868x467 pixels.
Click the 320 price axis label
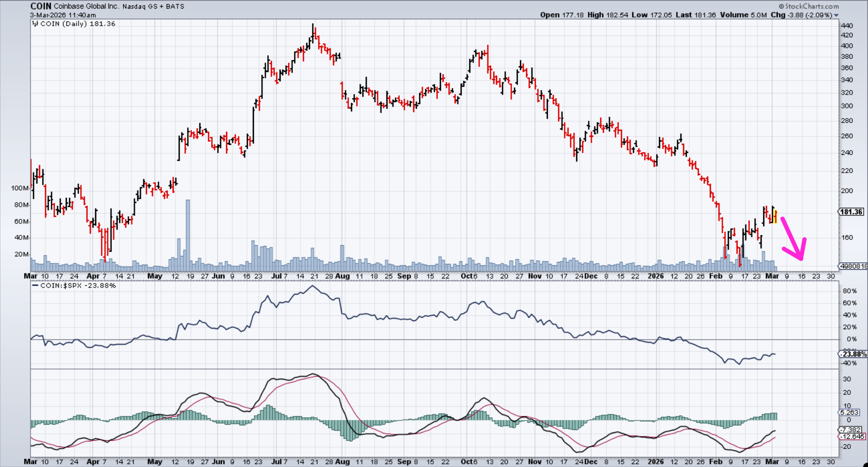(847, 92)
